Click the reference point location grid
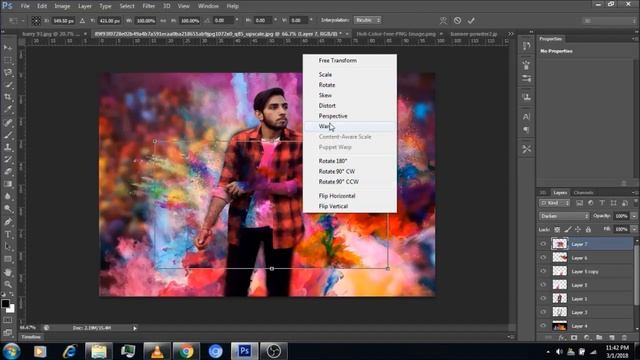 point(36,20)
